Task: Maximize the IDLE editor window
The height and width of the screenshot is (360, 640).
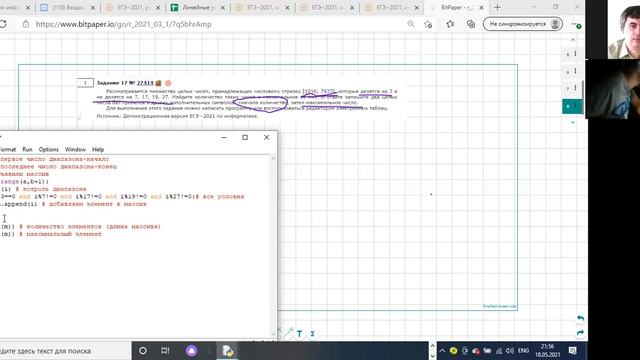Action: (245, 138)
